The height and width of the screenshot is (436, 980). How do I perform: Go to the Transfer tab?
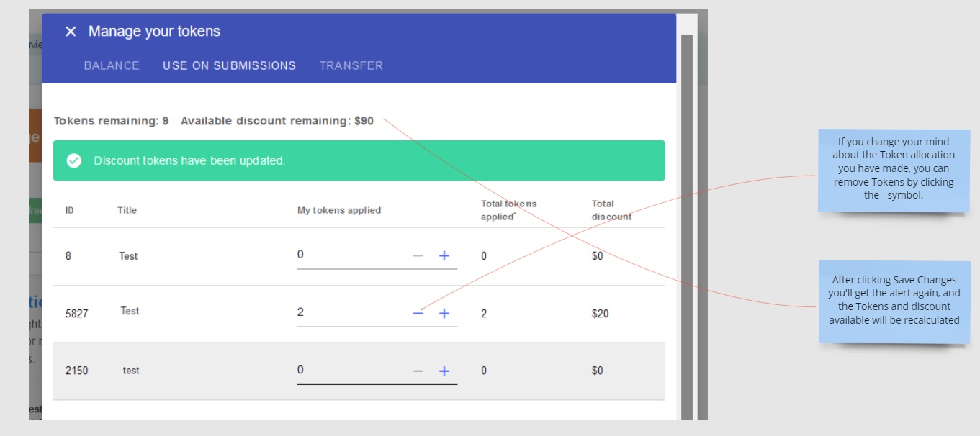(x=351, y=65)
